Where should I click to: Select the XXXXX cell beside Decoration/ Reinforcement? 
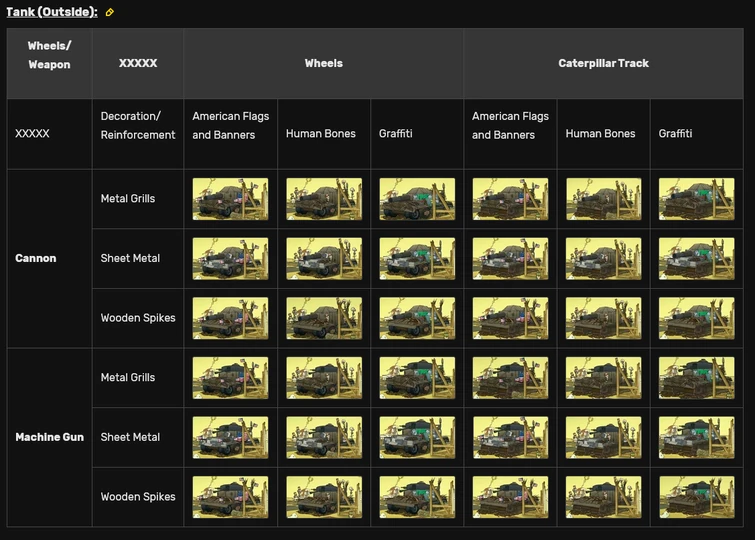point(49,134)
